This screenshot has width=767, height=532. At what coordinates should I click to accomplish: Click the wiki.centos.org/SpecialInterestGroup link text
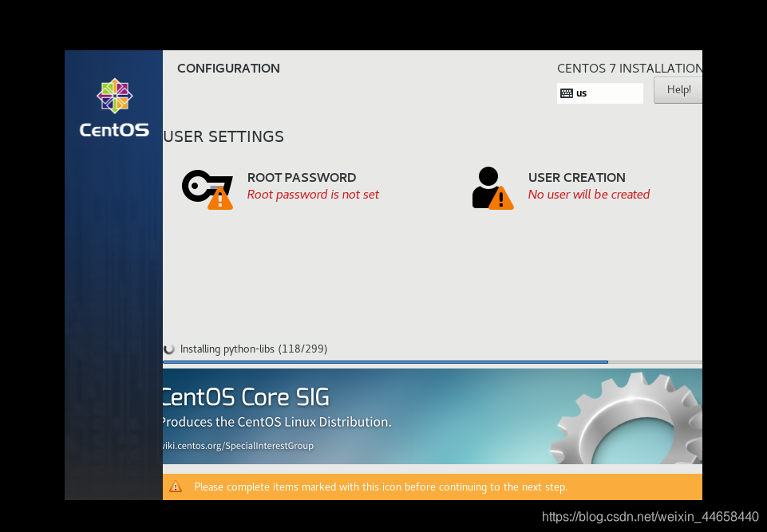click(238, 446)
